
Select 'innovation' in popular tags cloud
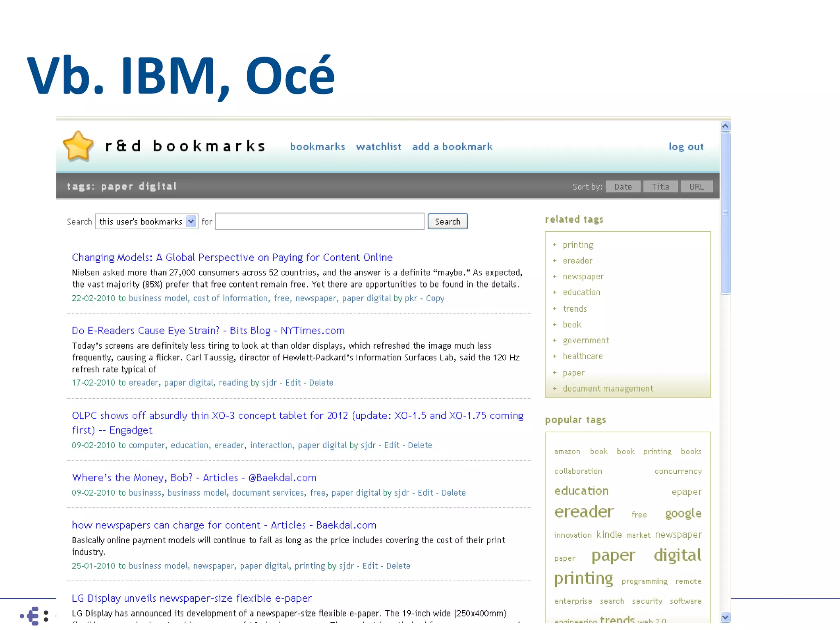tap(573, 535)
